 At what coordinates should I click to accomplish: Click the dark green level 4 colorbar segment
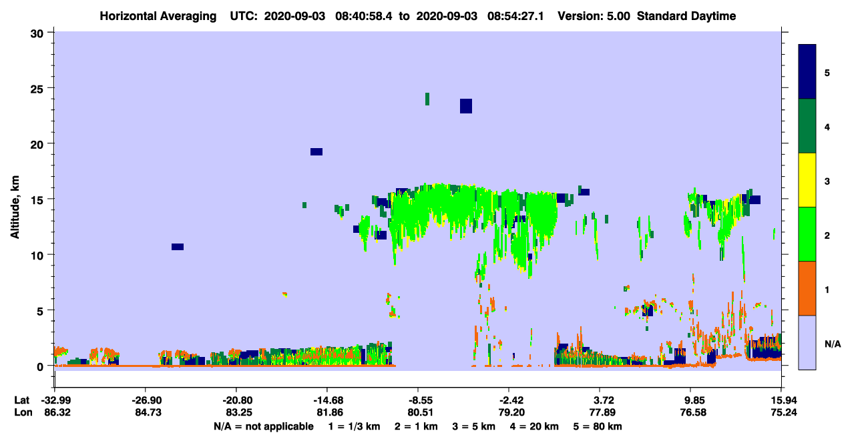807,126
